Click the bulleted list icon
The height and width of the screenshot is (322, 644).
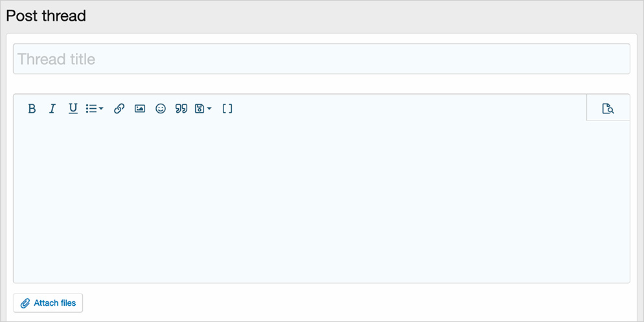[x=91, y=109]
